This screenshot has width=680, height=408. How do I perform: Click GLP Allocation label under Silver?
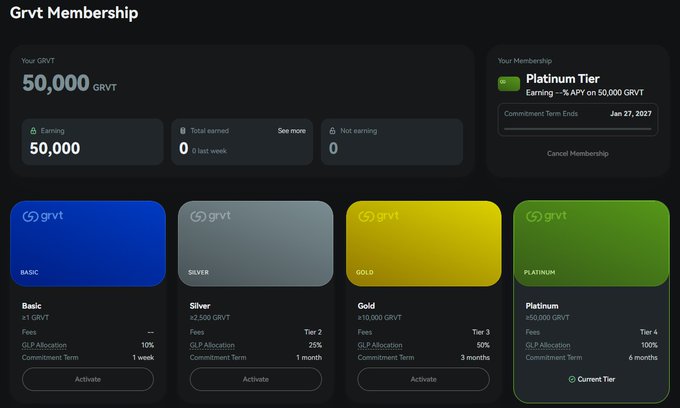pos(212,345)
